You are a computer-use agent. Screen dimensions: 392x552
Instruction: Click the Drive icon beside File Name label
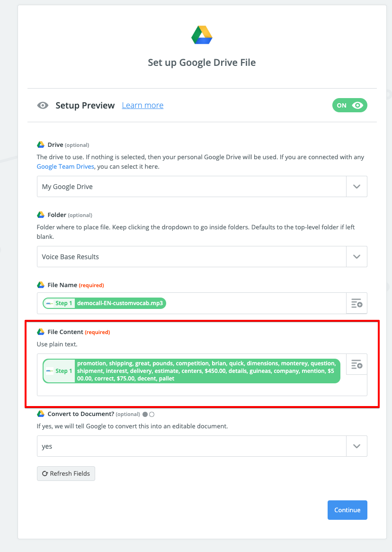point(41,285)
